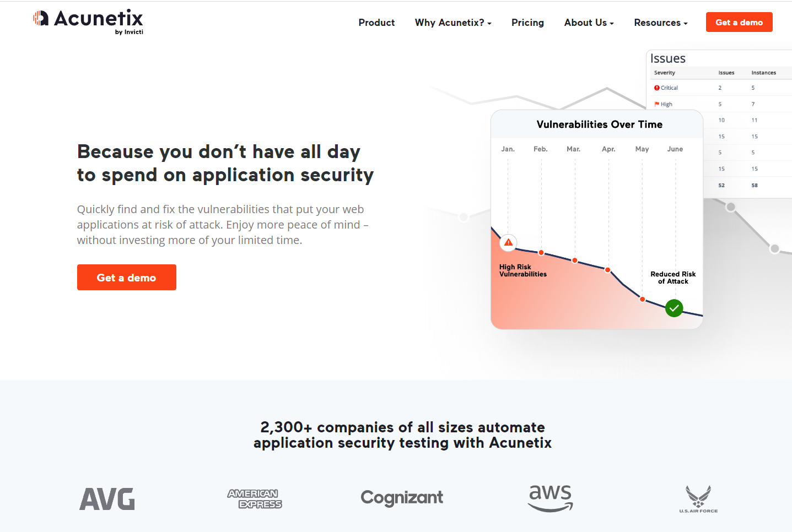The image size is (792, 532).
Task: Click the 'by Invicti' text under logo
Action: pyautogui.click(x=129, y=32)
